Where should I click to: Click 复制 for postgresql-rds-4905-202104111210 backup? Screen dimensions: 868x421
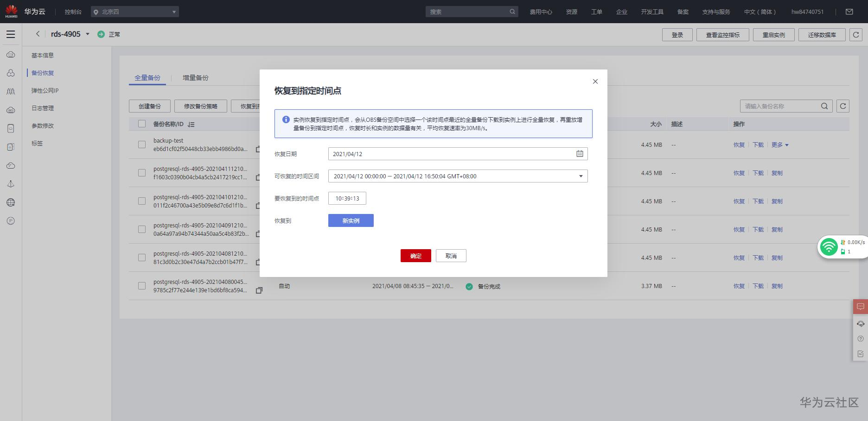[777, 173]
